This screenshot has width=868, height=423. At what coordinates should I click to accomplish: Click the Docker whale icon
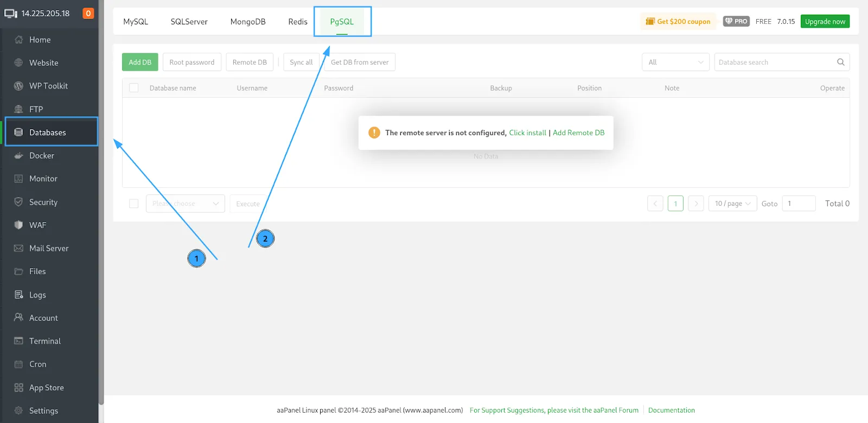click(x=18, y=155)
